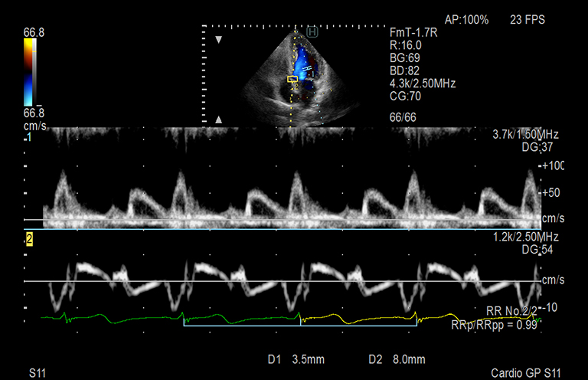
Task: Click the 23 FPS frame rate readout
Action: tap(528, 20)
